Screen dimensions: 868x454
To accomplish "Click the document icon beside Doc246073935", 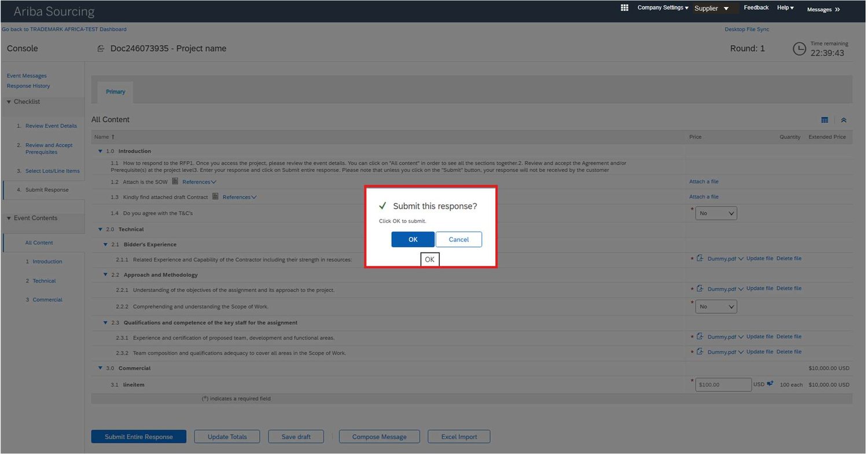I will pos(101,49).
